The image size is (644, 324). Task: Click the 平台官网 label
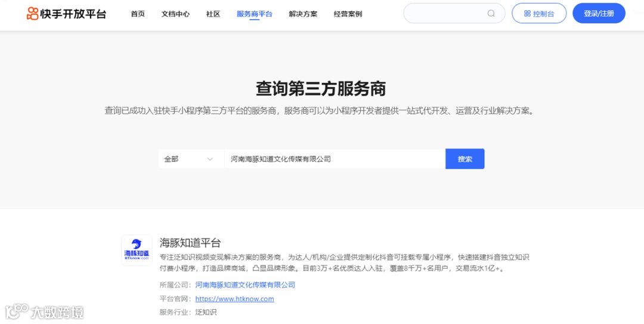click(174, 299)
